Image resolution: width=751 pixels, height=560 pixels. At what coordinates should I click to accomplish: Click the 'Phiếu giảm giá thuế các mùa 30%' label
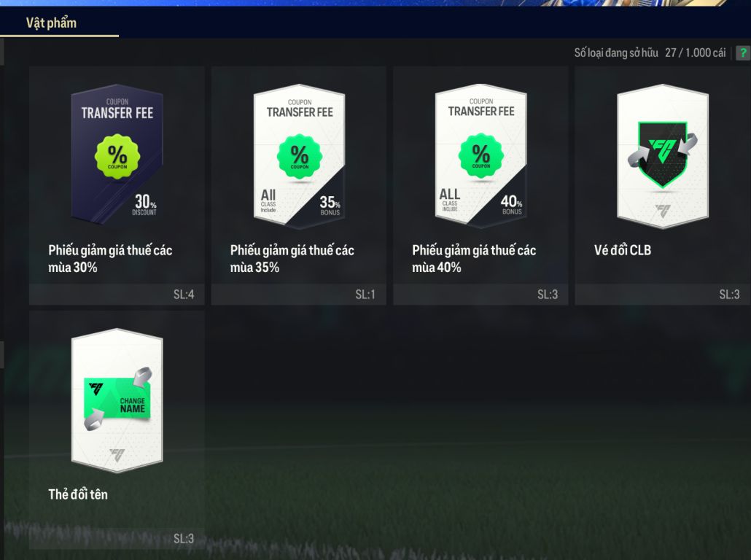point(110,259)
